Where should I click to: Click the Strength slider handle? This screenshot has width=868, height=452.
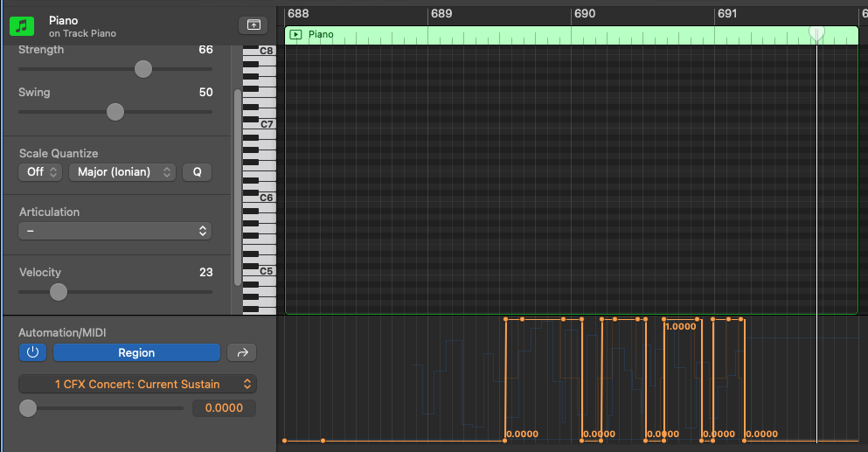tap(143, 69)
